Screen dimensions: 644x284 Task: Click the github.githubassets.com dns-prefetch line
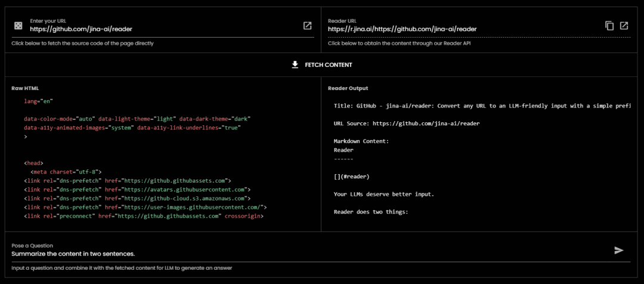coord(128,181)
